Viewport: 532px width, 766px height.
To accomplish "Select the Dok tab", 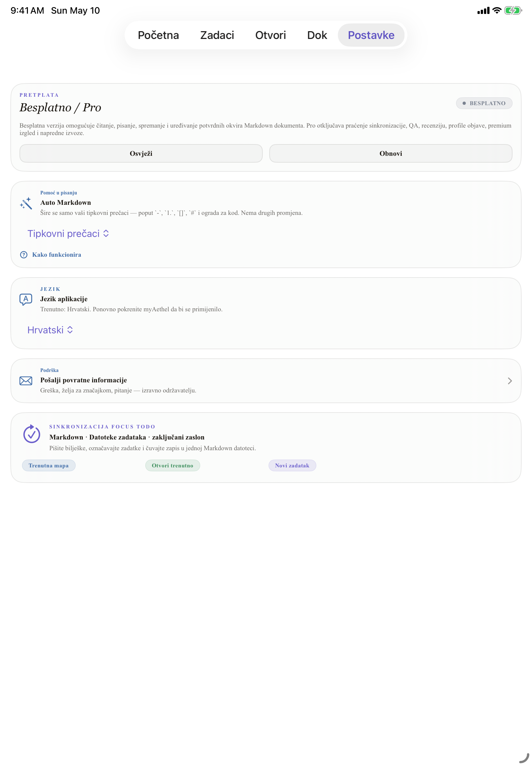I will 317,35.
